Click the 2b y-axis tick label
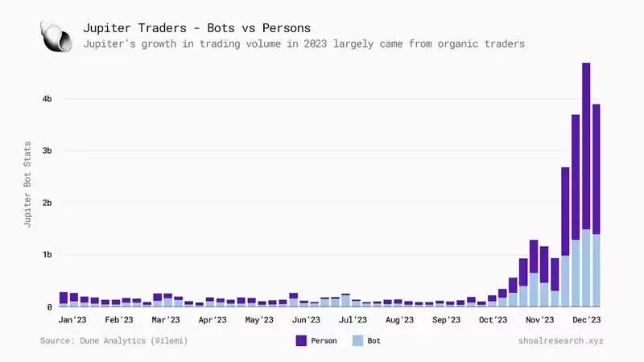The width and height of the screenshot is (644, 362). point(47,203)
